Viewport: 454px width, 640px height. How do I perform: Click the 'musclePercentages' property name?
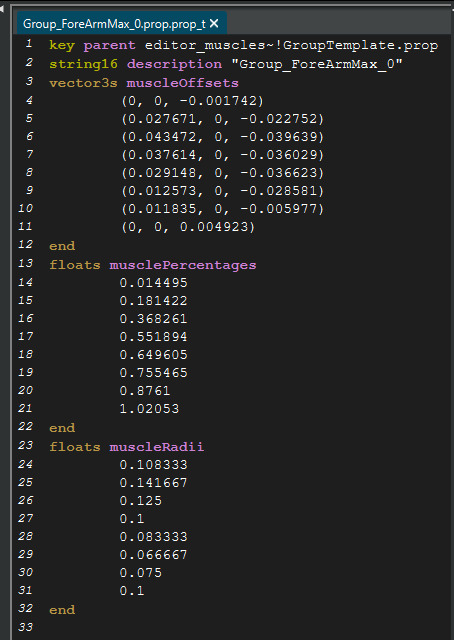tap(182, 265)
